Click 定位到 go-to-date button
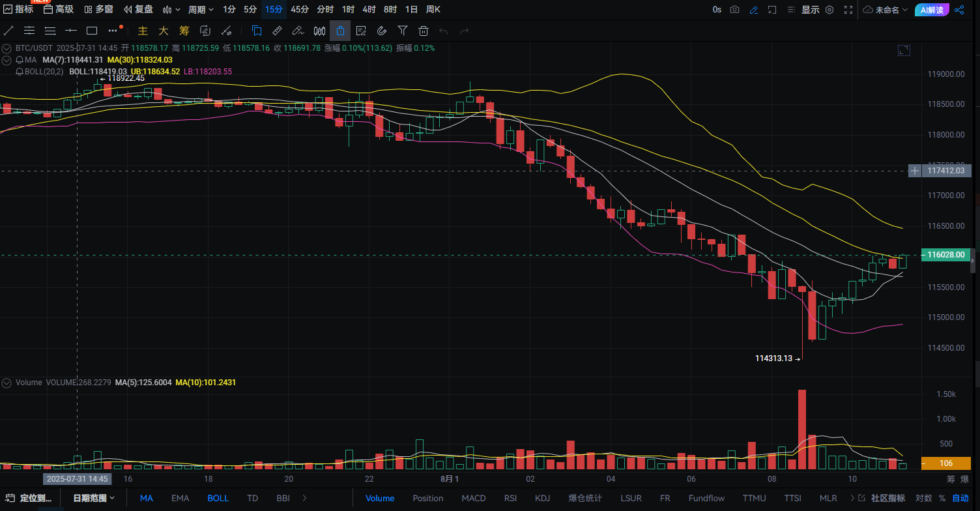980x511 pixels. 29,498
